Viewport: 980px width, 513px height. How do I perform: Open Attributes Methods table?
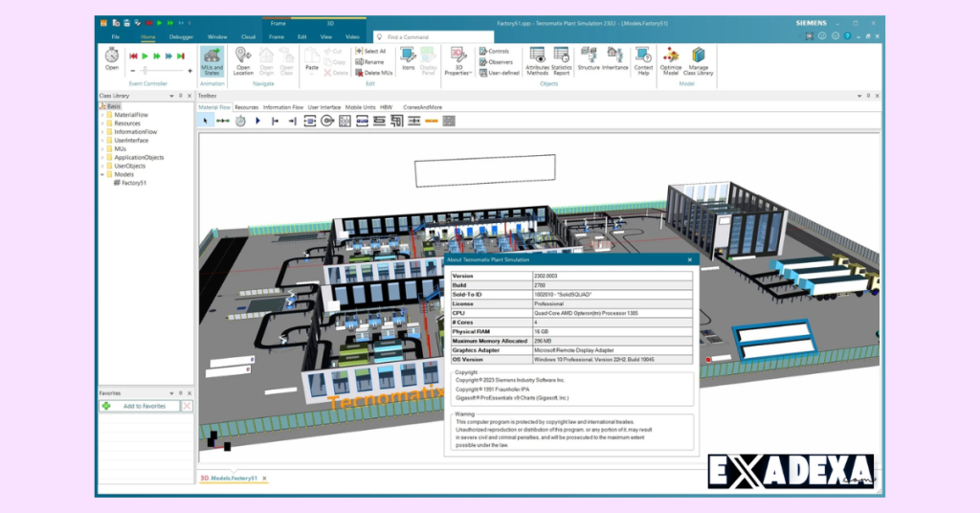click(x=537, y=61)
